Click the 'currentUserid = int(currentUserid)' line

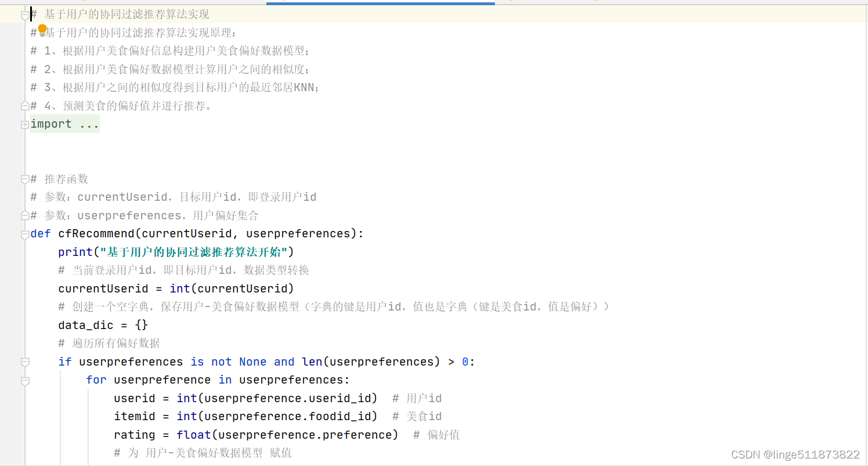[176, 288]
